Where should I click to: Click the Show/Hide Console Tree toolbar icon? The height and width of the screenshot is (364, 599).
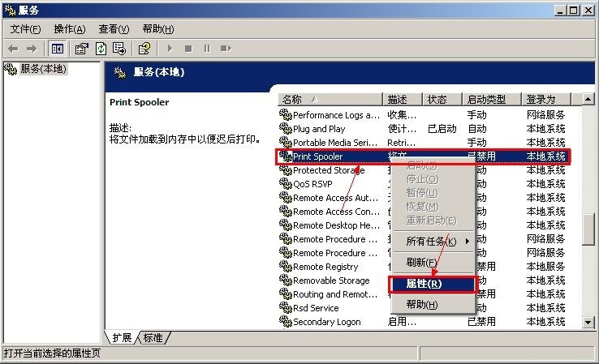(x=58, y=49)
